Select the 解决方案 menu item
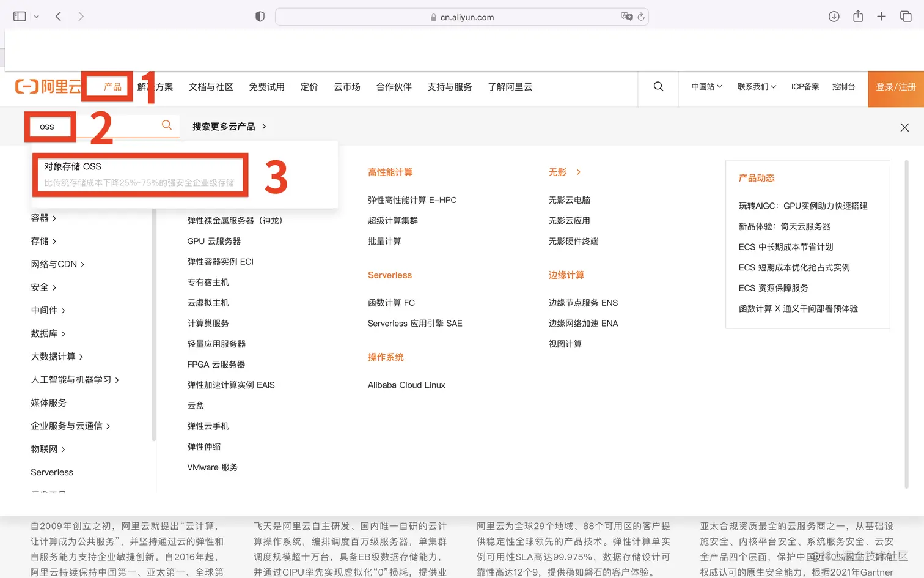 [155, 87]
